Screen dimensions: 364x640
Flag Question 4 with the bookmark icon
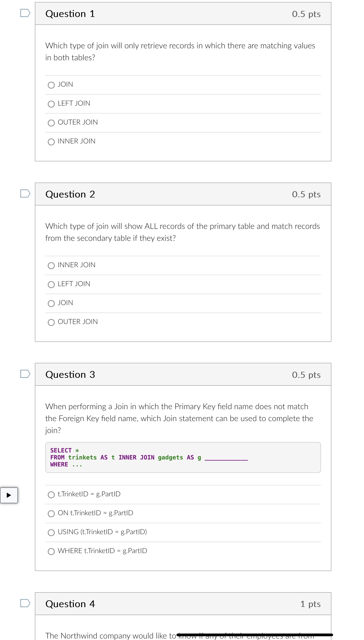tap(25, 603)
